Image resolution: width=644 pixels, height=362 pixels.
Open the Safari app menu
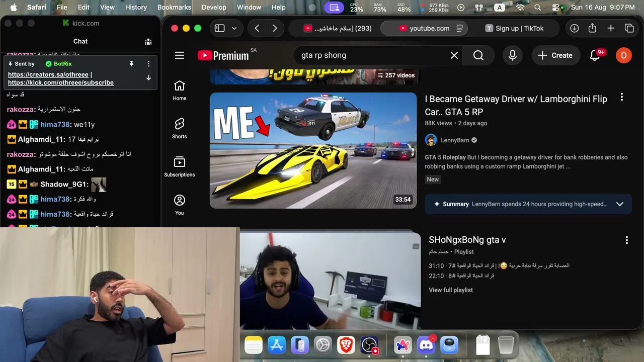click(x=37, y=8)
